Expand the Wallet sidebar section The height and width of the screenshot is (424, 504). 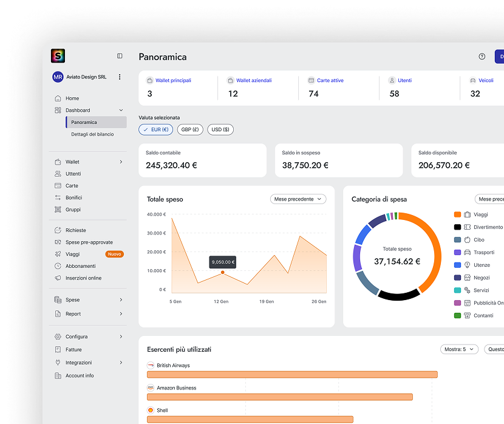[x=121, y=162]
